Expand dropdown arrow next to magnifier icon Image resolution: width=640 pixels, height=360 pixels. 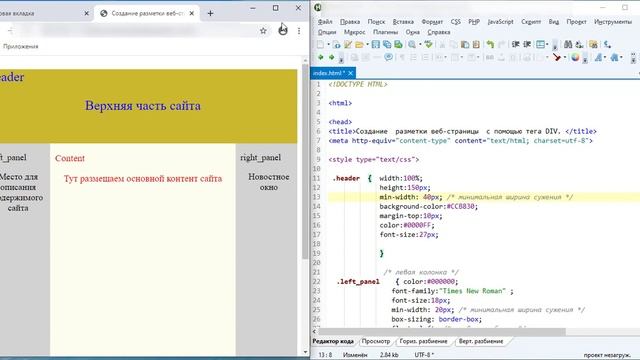[420, 44]
